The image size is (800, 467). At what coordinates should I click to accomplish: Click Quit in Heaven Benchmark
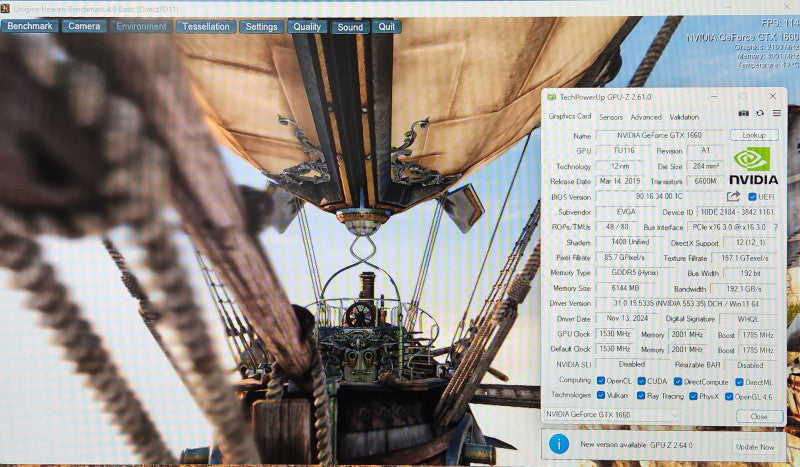(x=386, y=27)
